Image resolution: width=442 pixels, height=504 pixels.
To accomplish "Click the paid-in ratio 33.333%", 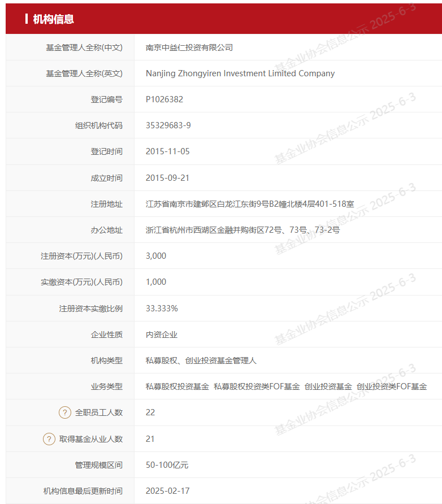I will pyautogui.click(x=162, y=309).
